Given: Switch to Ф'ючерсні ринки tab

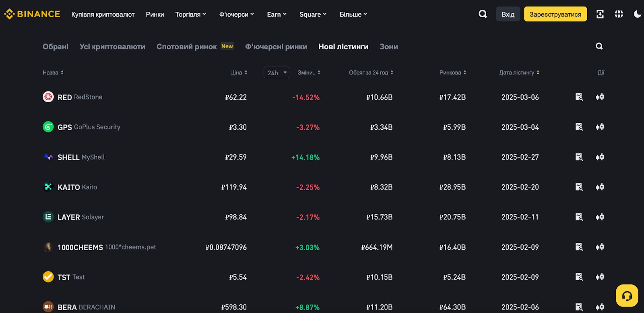Looking at the screenshot, I should pyautogui.click(x=276, y=47).
